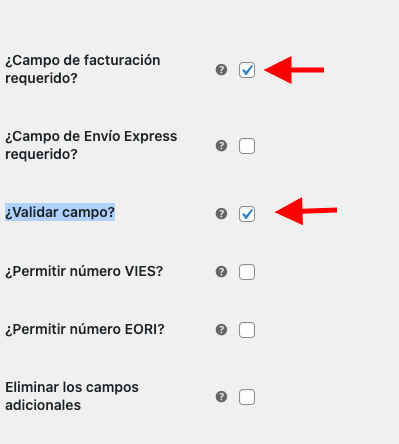Select the highlighted ¿Validar campo? label
The image size is (399, 444).
click(60, 212)
